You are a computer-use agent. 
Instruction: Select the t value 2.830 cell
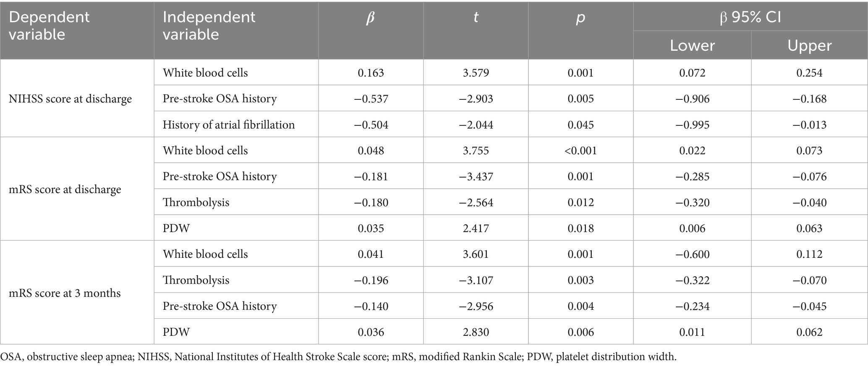(x=476, y=332)
